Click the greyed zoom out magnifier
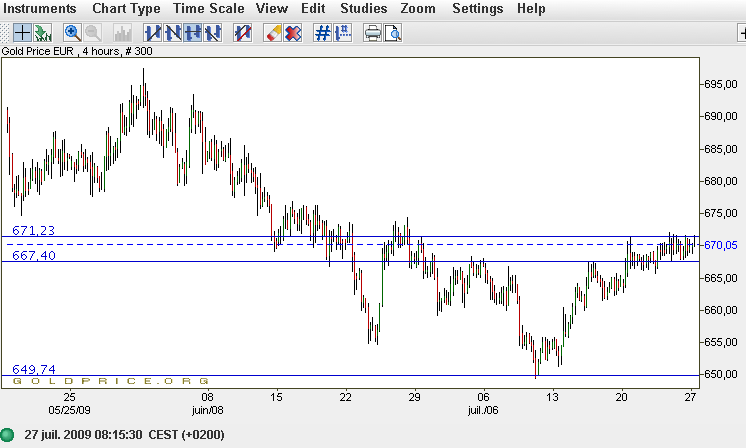The image size is (746, 448). (x=93, y=33)
